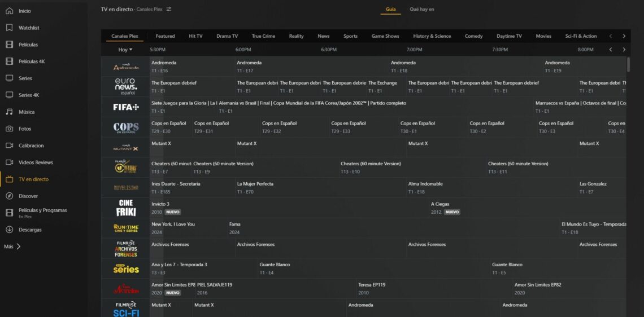The image size is (644, 317).
Task: Click the Inicio home icon in sidebar
Action: (9, 11)
